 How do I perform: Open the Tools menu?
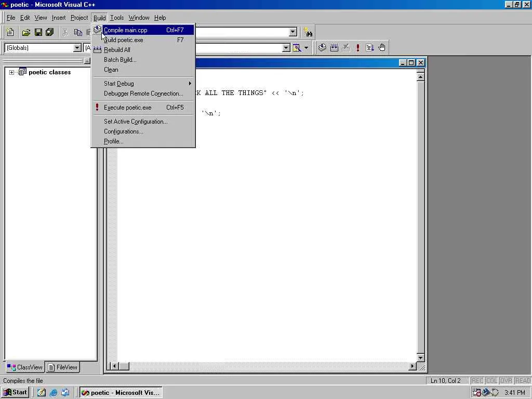pos(117,18)
